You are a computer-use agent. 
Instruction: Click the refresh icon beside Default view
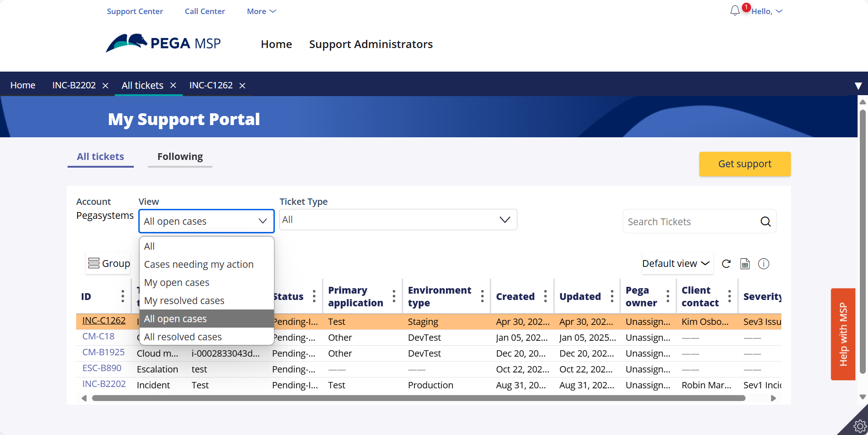726,264
